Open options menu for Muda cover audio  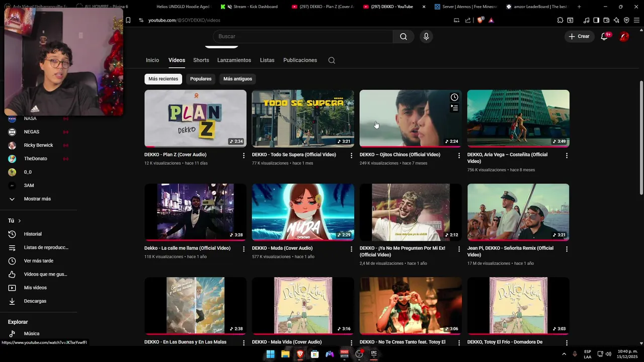click(x=351, y=249)
